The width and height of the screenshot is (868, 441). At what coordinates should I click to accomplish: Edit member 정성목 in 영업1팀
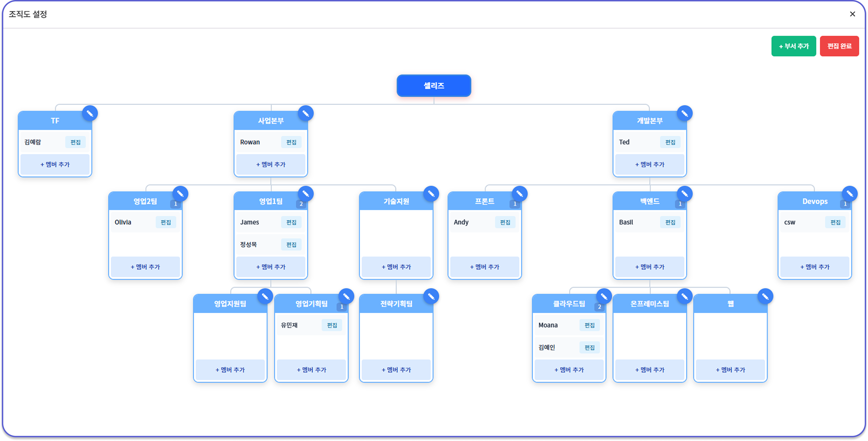pyautogui.click(x=291, y=245)
